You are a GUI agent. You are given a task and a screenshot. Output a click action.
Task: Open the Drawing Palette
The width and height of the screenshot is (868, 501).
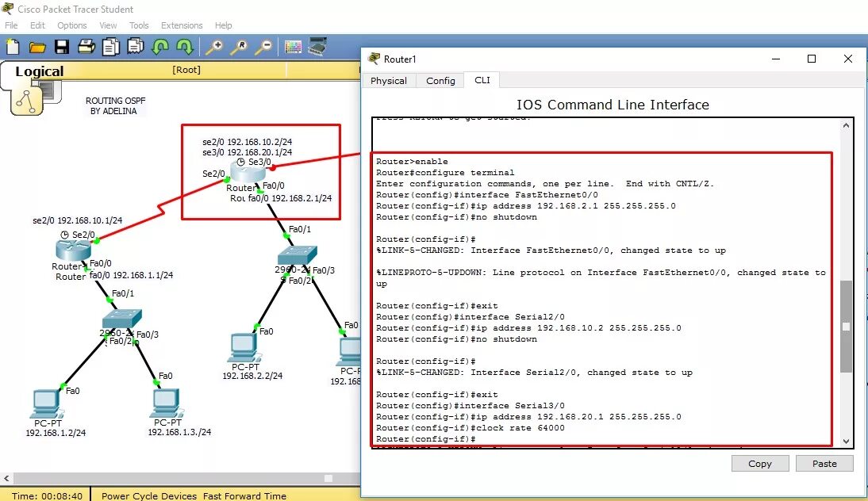coord(293,47)
